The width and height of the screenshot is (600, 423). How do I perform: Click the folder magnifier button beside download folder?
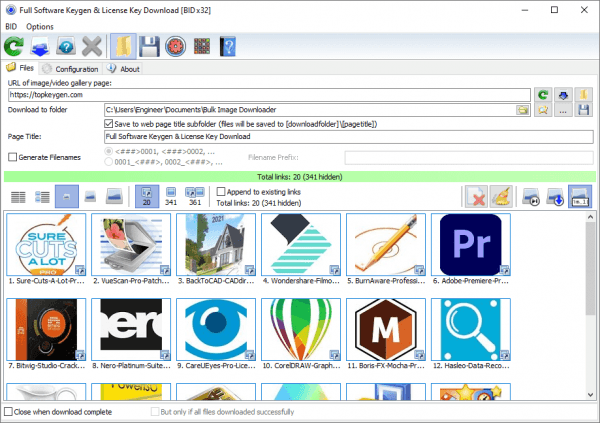click(543, 110)
